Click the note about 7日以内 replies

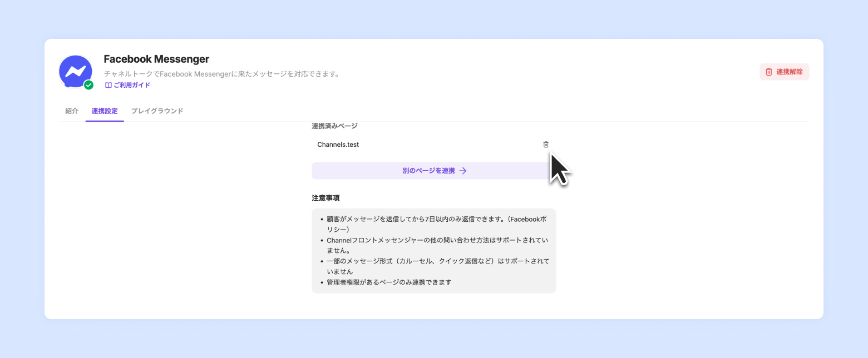pos(438,224)
